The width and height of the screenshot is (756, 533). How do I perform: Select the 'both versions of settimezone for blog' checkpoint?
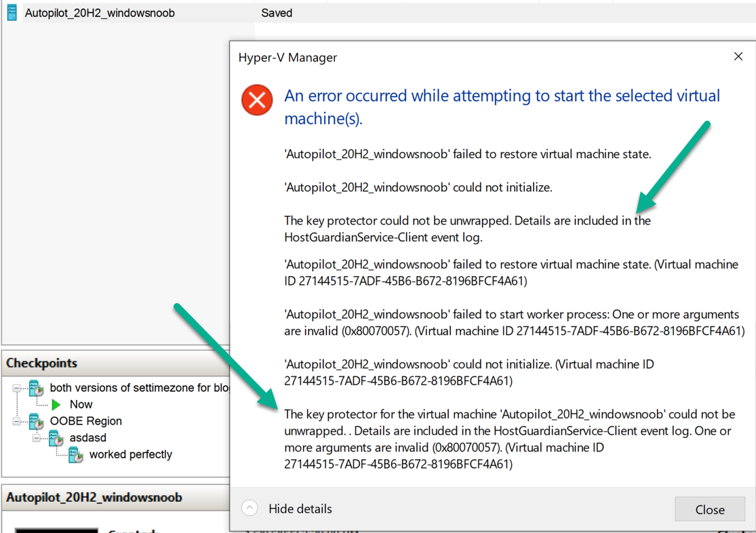click(140, 388)
